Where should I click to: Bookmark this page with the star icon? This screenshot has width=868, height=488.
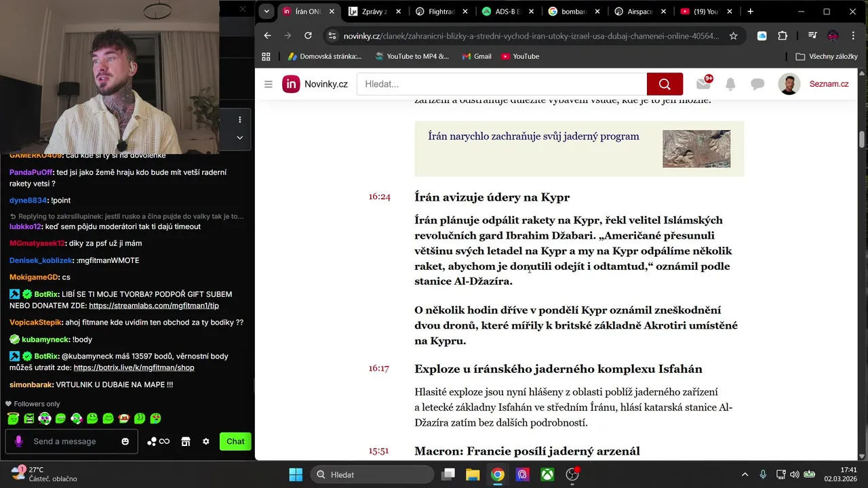click(733, 36)
